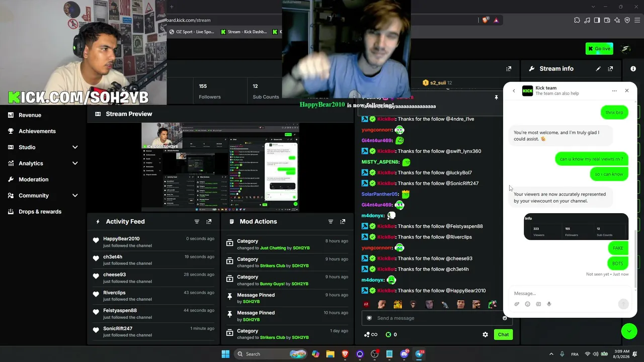Open chat settings gear
The image size is (644, 362).
coord(485,335)
